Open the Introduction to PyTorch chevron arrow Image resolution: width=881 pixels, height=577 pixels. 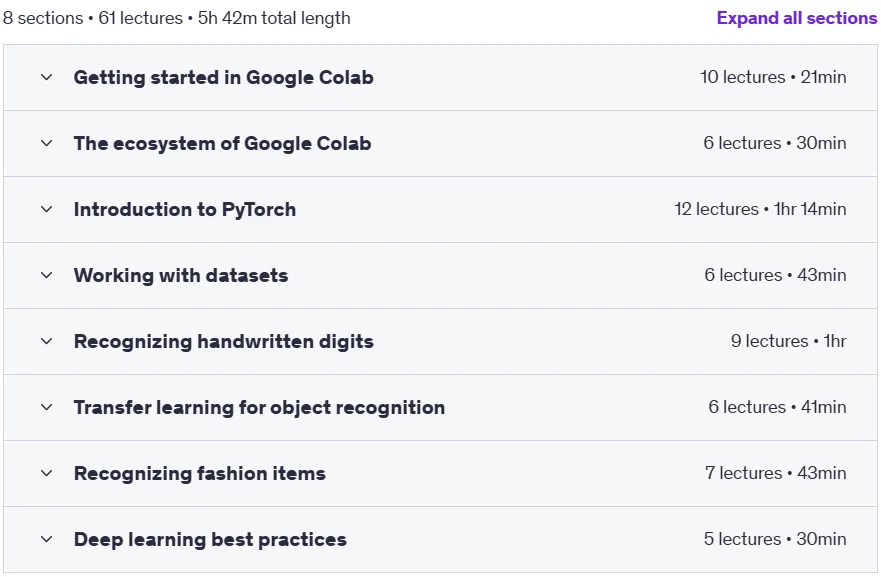(47, 209)
